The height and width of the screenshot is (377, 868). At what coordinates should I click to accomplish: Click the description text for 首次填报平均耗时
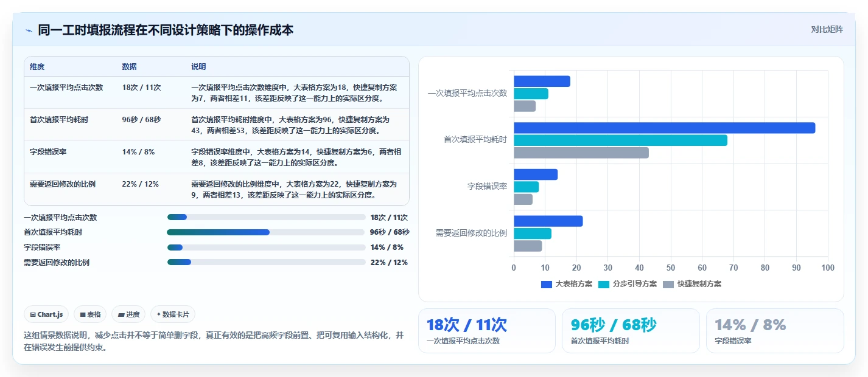click(290, 125)
